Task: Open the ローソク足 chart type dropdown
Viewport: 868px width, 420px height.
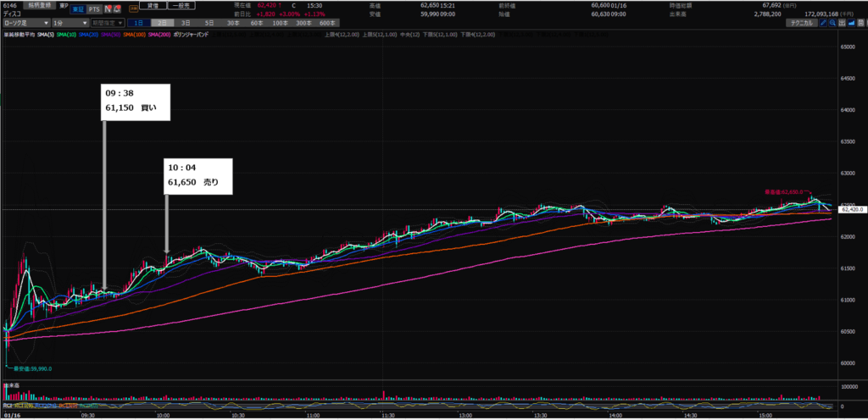Action: click(25, 23)
